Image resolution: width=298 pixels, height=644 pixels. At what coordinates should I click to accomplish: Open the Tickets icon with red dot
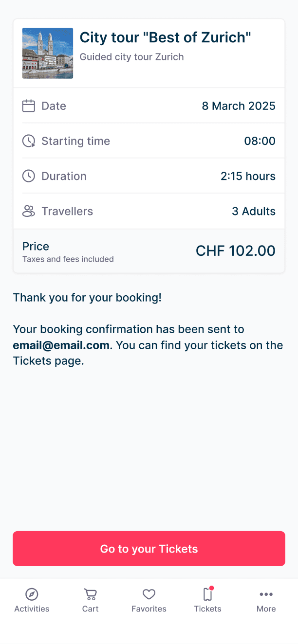[207, 594]
